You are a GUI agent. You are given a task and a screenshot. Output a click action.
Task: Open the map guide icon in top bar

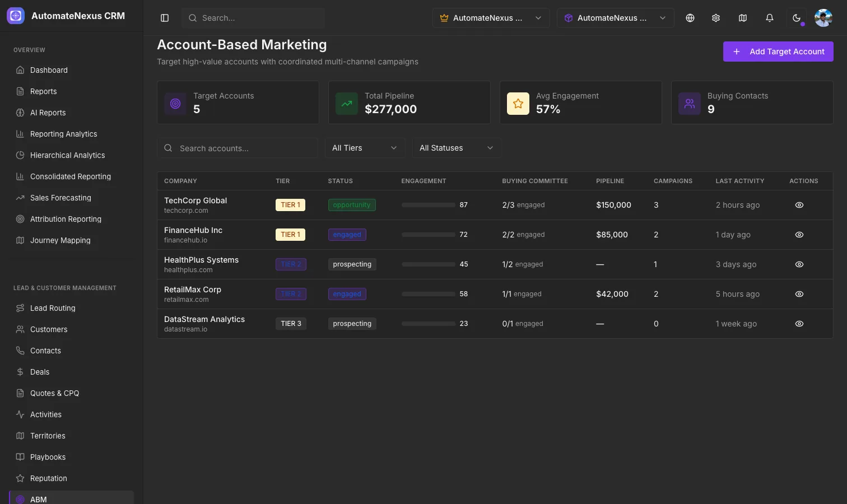point(743,18)
